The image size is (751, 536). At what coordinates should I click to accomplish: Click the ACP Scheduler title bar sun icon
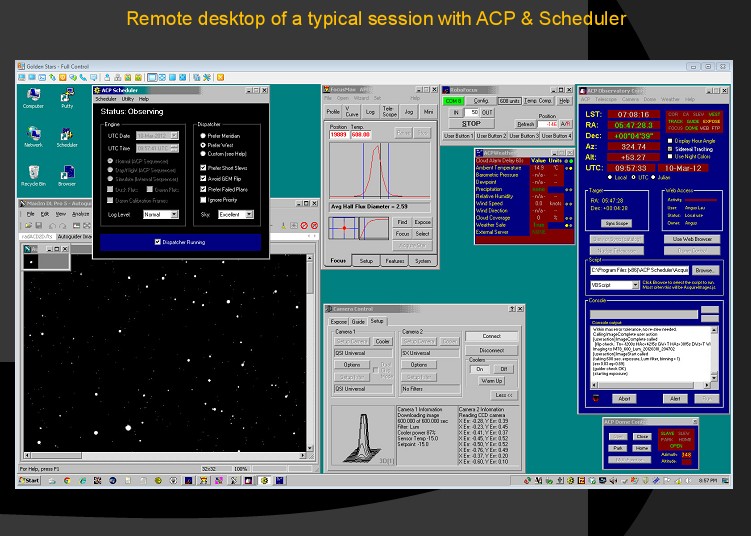pyautogui.click(x=97, y=90)
